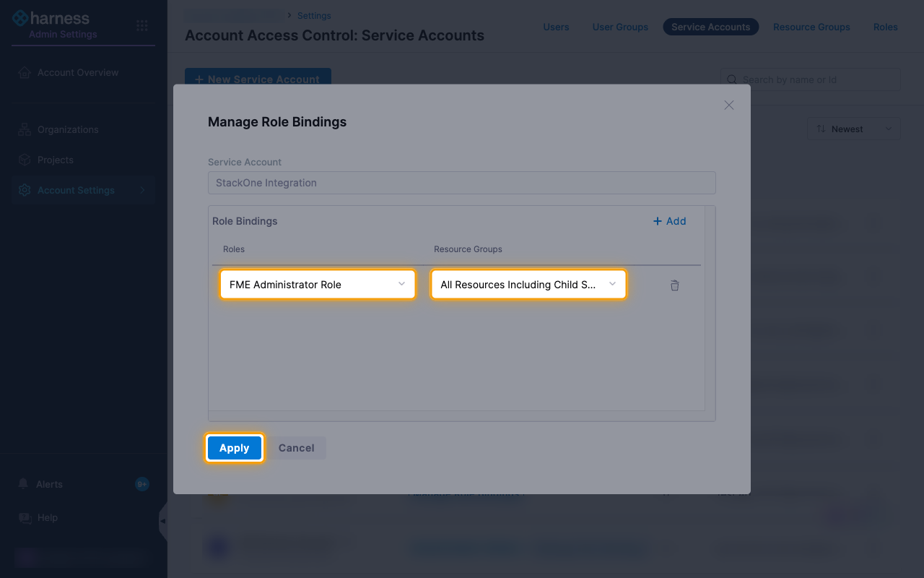The height and width of the screenshot is (578, 924).
Task: Switch to the Users tab
Action: click(556, 27)
